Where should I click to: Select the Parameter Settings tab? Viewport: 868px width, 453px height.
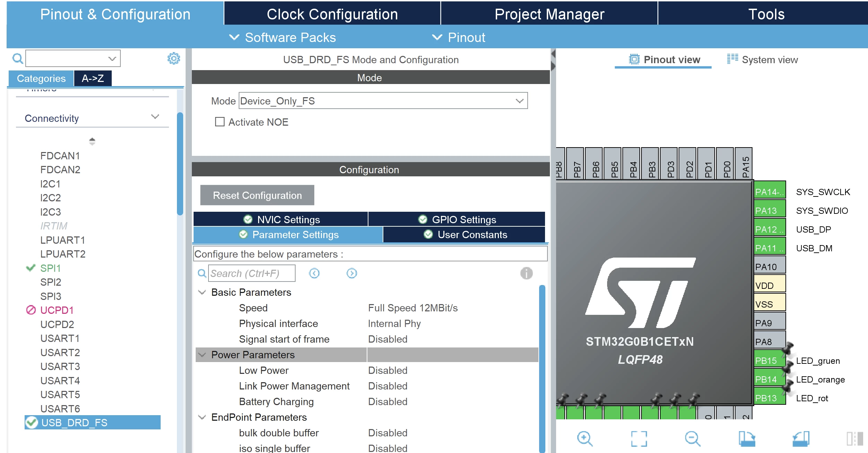[288, 235]
